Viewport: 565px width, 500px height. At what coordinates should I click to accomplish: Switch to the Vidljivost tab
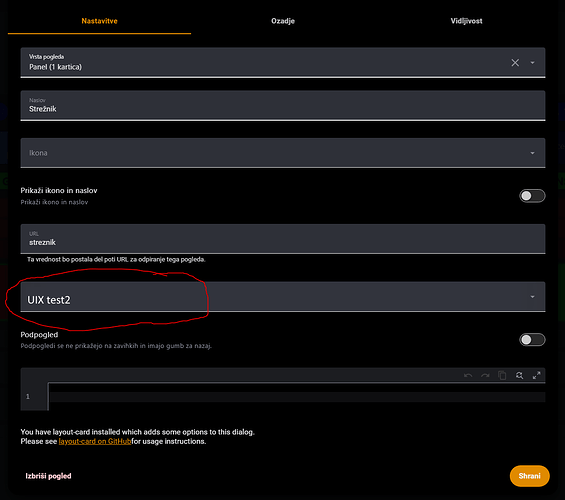[466, 21]
